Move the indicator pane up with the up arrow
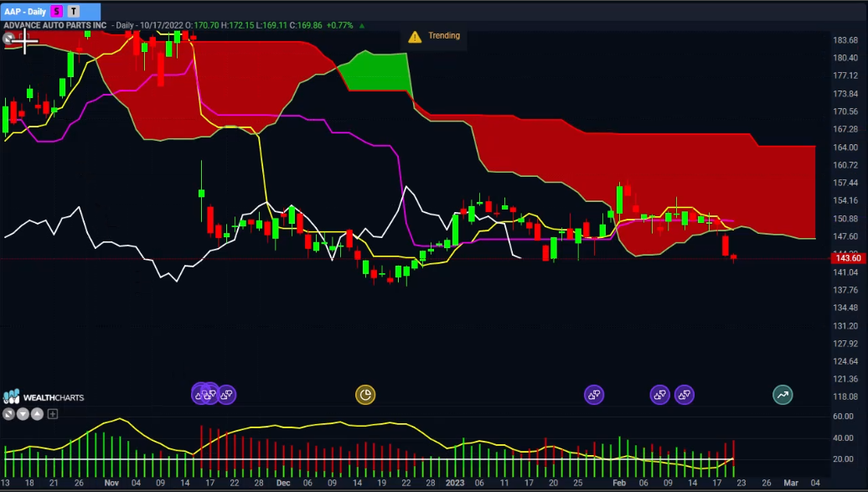The width and height of the screenshot is (868, 492). 37,414
